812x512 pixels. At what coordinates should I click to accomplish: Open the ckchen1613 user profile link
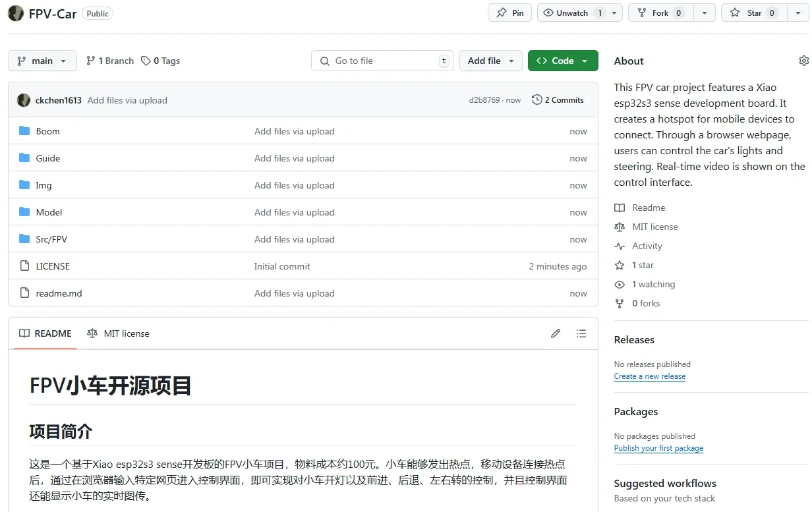59,100
